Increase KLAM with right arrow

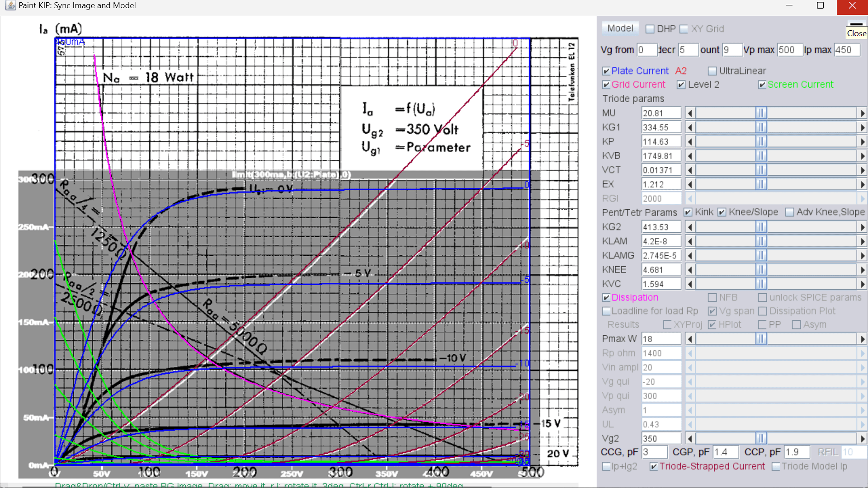(x=862, y=241)
